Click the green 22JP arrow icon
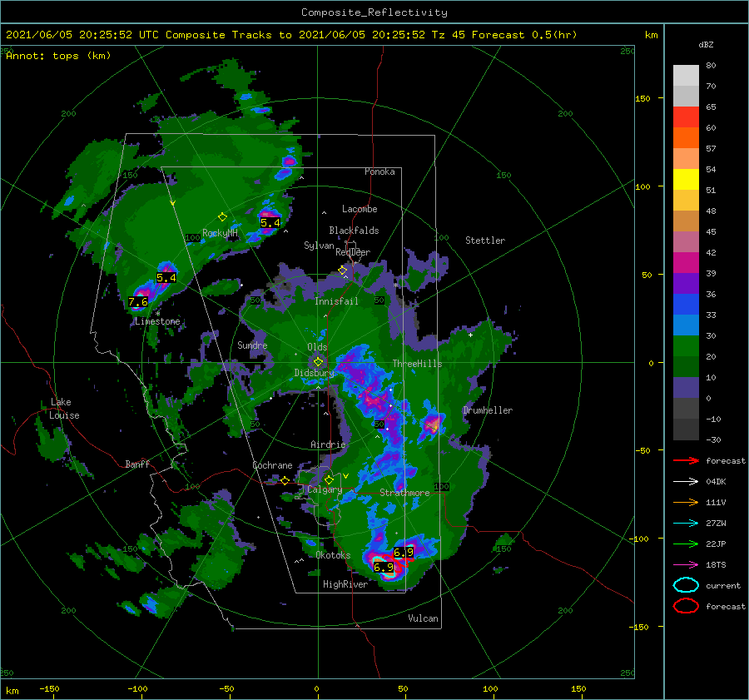 tap(686, 544)
